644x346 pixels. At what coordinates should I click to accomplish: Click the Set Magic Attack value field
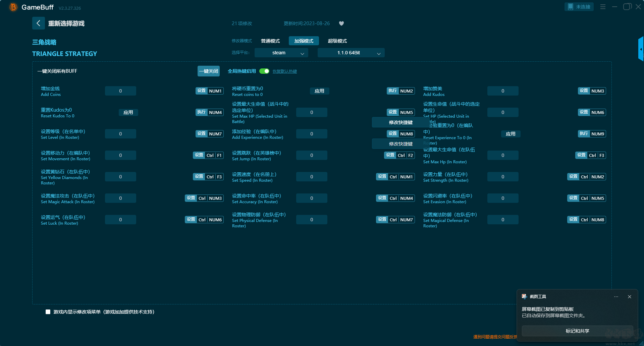pyautogui.click(x=120, y=198)
